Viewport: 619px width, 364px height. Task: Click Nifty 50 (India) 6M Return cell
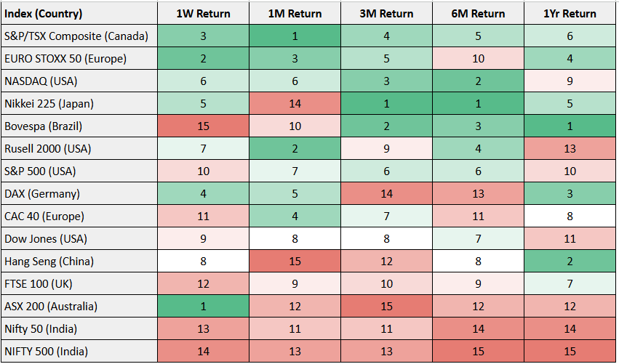coord(479,328)
